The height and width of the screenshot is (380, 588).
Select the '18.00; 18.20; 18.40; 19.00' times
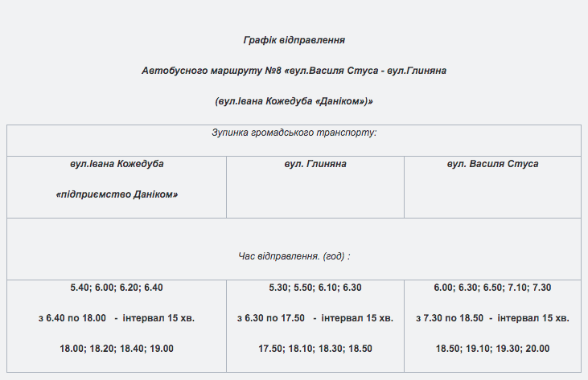pos(117,349)
